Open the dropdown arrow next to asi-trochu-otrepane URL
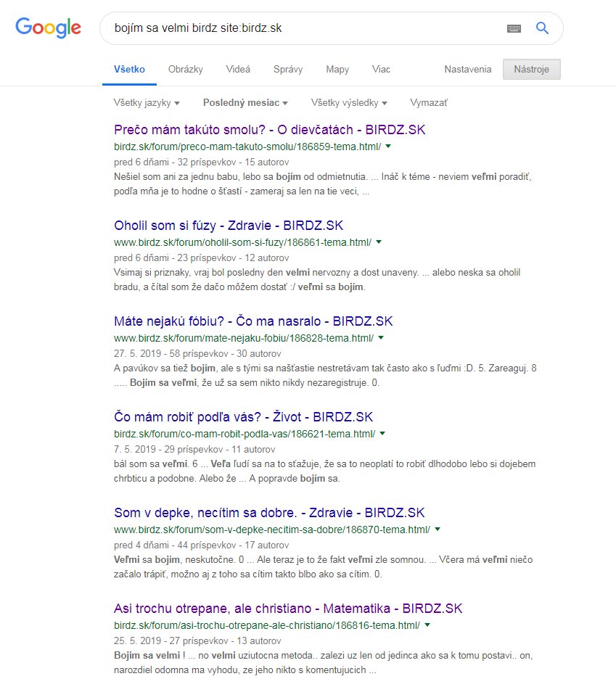This screenshot has width=616, height=692. 427,625
